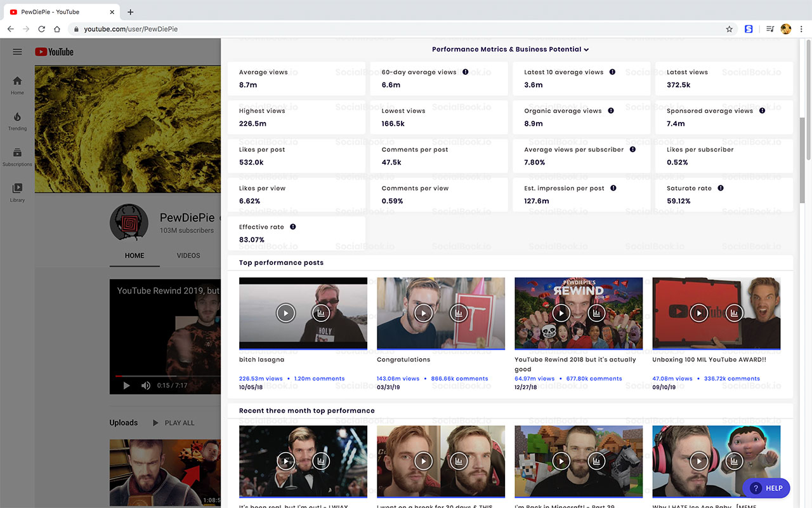Image resolution: width=812 pixels, height=508 pixels.
Task: Open the Chrome profile avatar
Action: pyautogui.click(x=786, y=29)
